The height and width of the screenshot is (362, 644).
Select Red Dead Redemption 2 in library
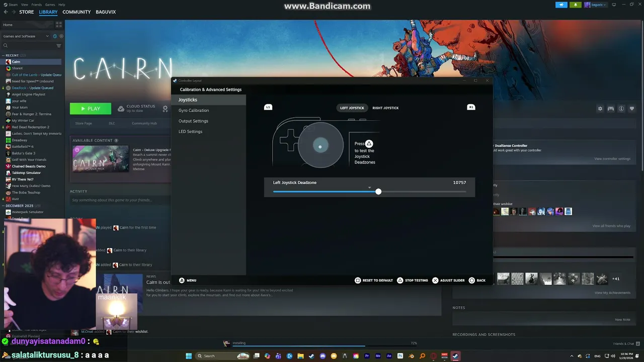pos(32,127)
